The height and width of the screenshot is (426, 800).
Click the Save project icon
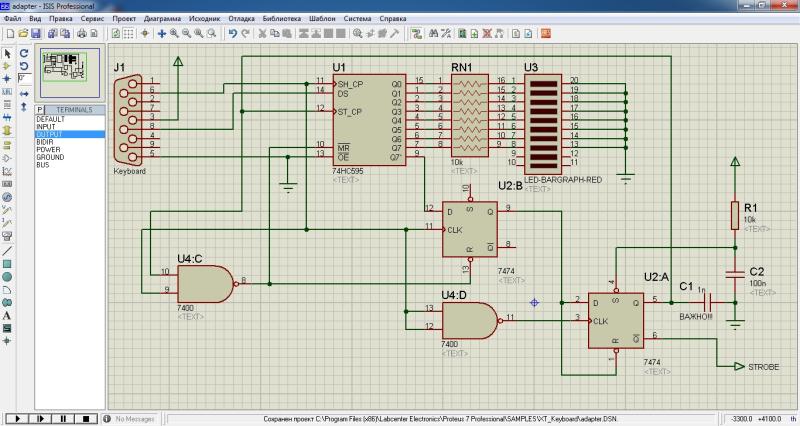pyautogui.click(x=36, y=33)
